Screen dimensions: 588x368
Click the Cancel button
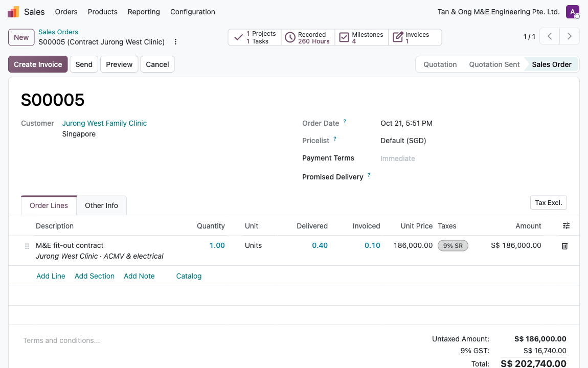[157, 64]
